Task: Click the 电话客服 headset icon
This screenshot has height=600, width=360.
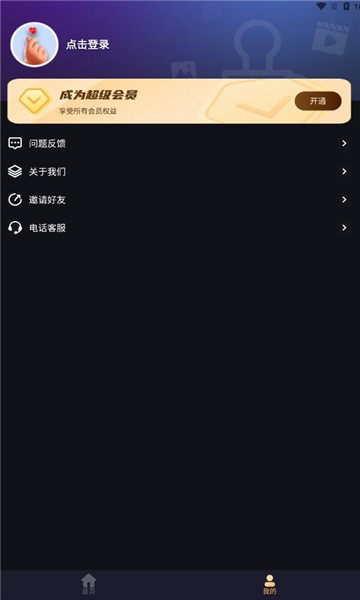Action: pyautogui.click(x=15, y=228)
